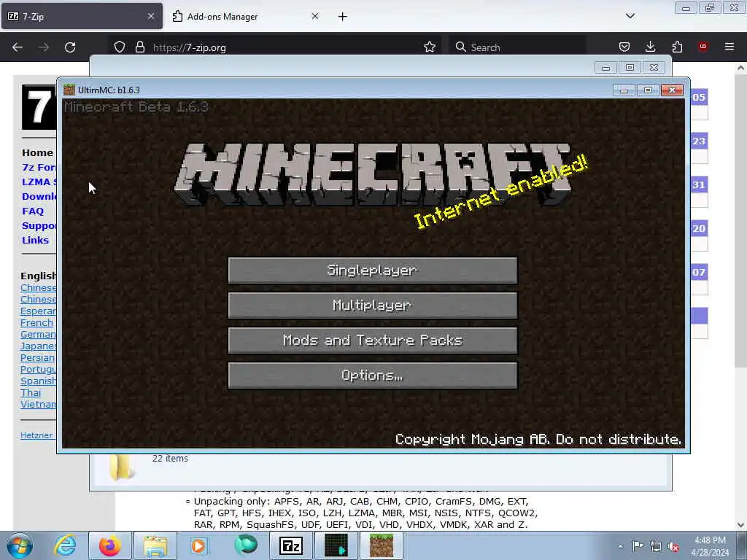
Task: Click the muted volume tray icon
Action: [673, 547]
